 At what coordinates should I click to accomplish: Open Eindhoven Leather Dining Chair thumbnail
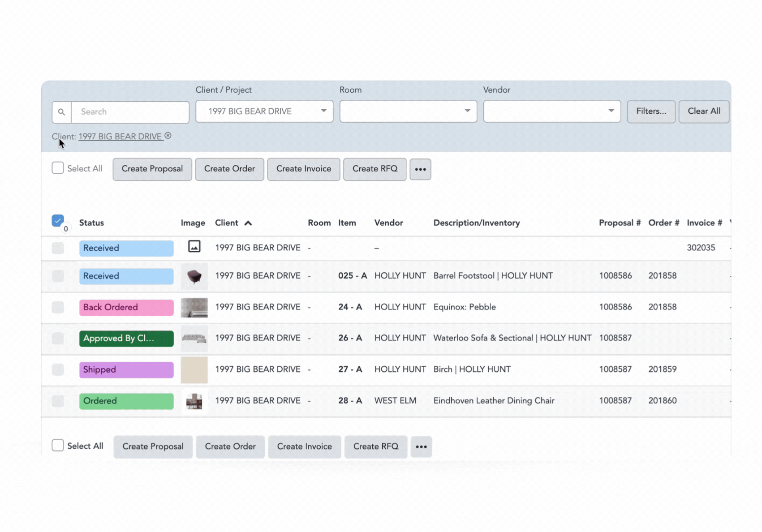tap(194, 401)
